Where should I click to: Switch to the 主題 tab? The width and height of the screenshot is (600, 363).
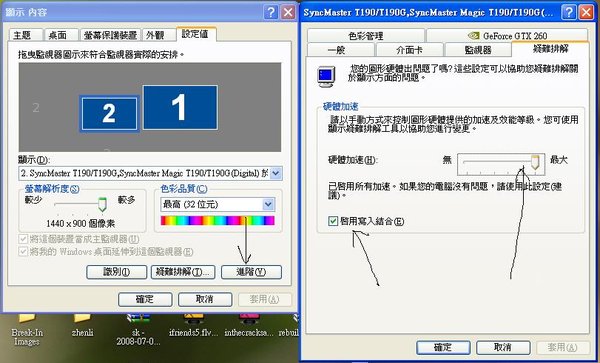tap(25, 35)
